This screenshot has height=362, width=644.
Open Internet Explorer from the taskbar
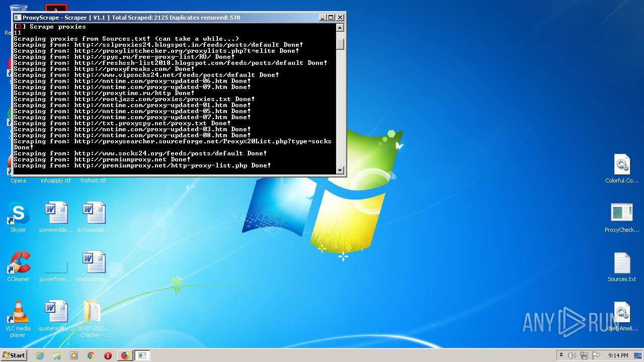click(40, 355)
